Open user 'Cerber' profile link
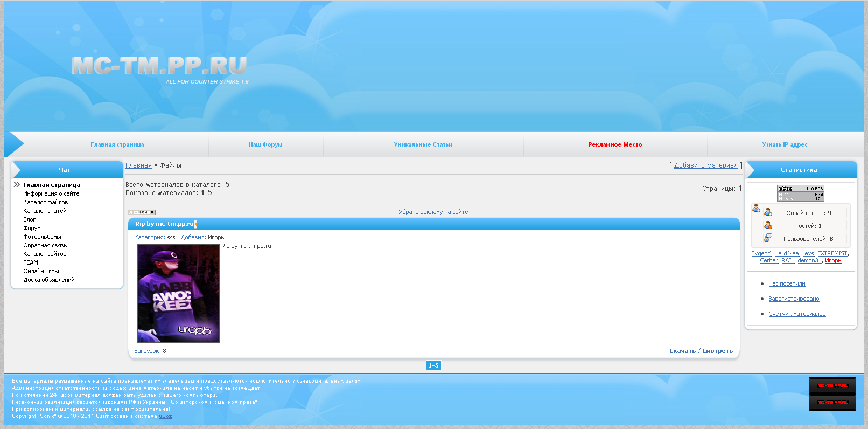This screenshot has height=429, width=868. [769, 260]
